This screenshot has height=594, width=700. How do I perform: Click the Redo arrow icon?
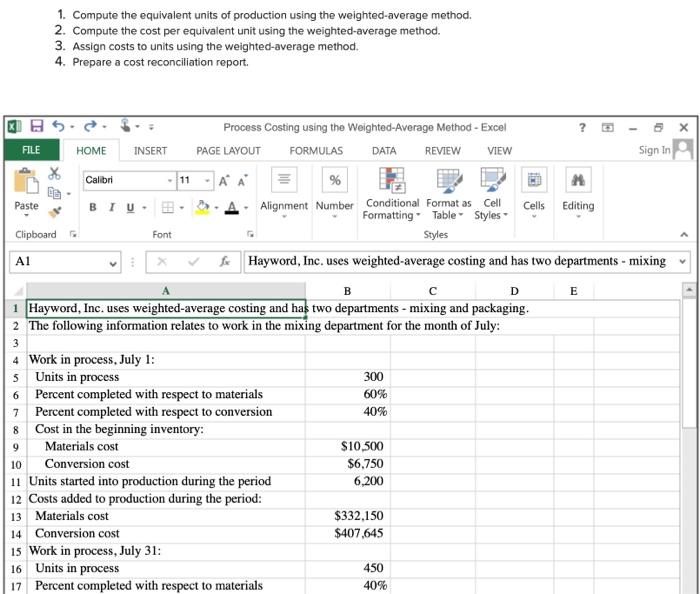(x=90, y=126)
